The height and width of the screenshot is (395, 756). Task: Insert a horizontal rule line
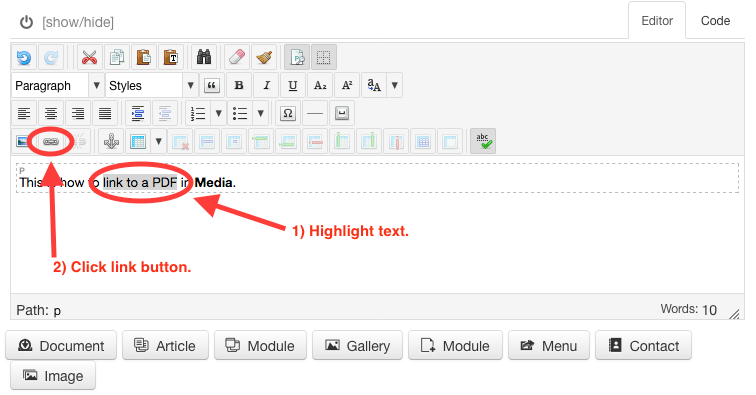pyautogui.click(x=315, y=114)
